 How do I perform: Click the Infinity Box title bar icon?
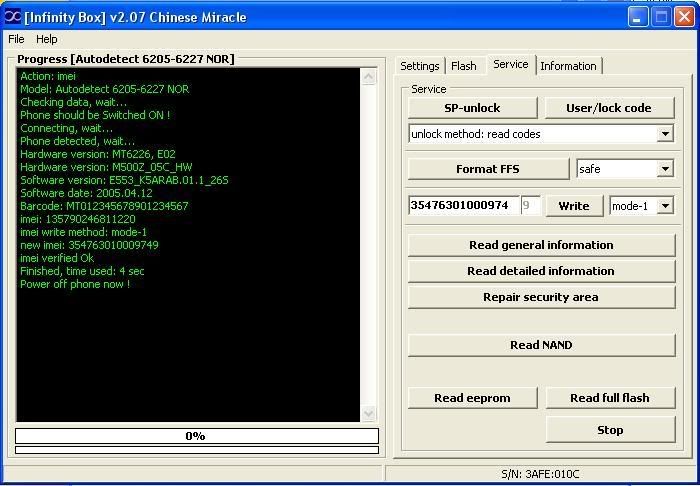(12, 17)
